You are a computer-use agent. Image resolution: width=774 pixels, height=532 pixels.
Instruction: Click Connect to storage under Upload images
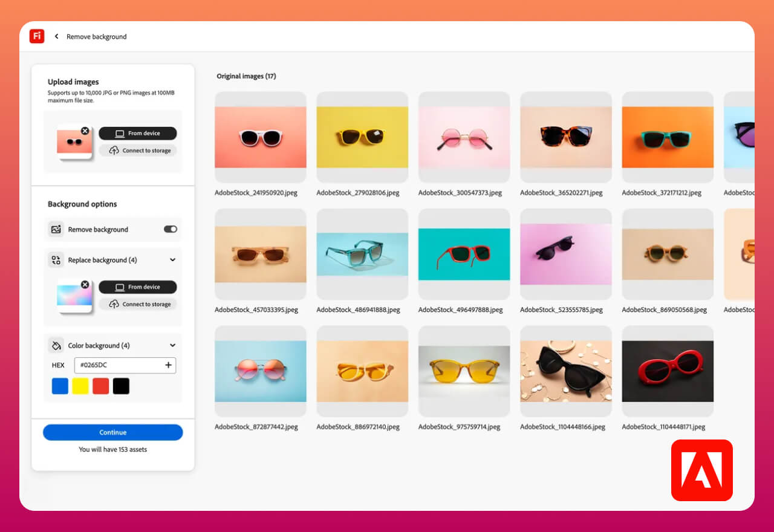coord(138,151)
